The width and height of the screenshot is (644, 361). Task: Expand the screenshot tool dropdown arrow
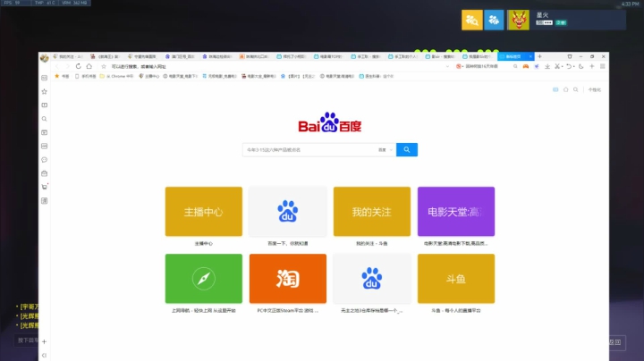562,66
